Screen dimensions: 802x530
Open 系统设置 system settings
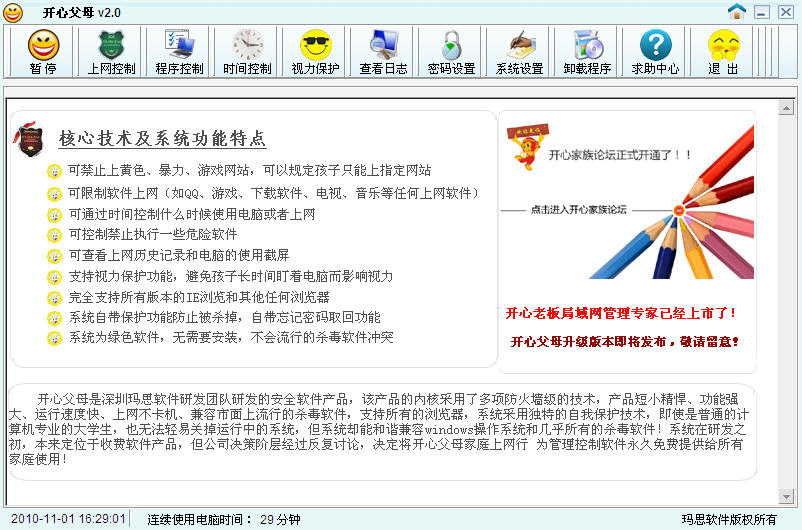(520, 47)
